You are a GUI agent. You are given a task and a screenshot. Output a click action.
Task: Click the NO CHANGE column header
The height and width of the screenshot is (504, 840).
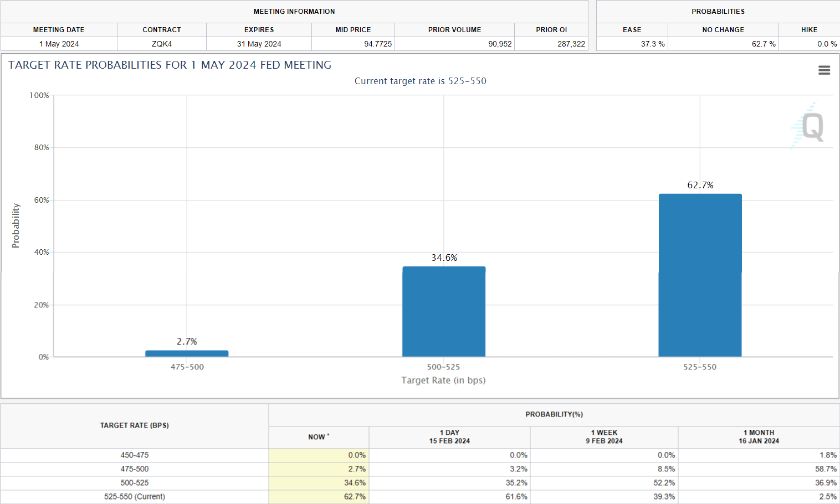click(723, 30)
